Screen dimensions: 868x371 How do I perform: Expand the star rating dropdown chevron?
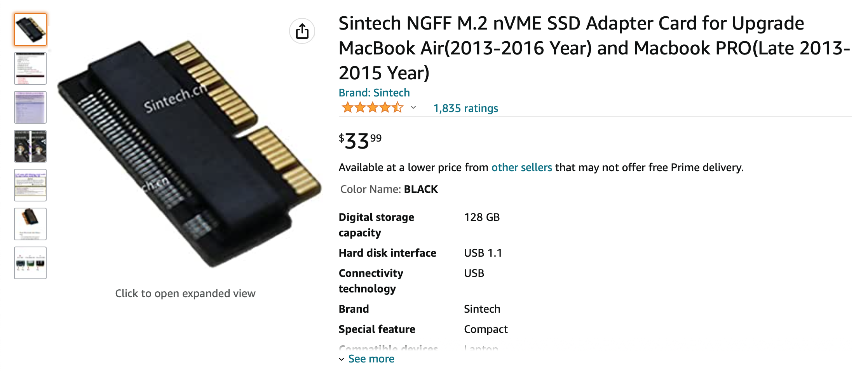[x=413, y=108]
